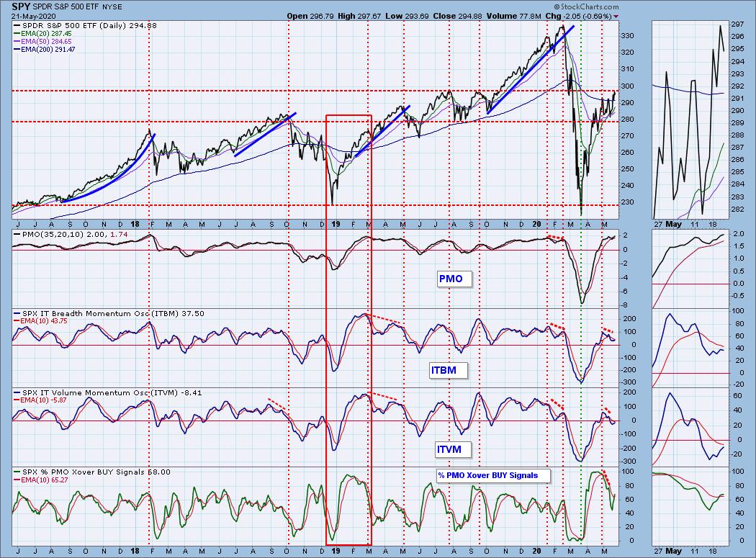Click the 270 price axis label

pos(627,136)
